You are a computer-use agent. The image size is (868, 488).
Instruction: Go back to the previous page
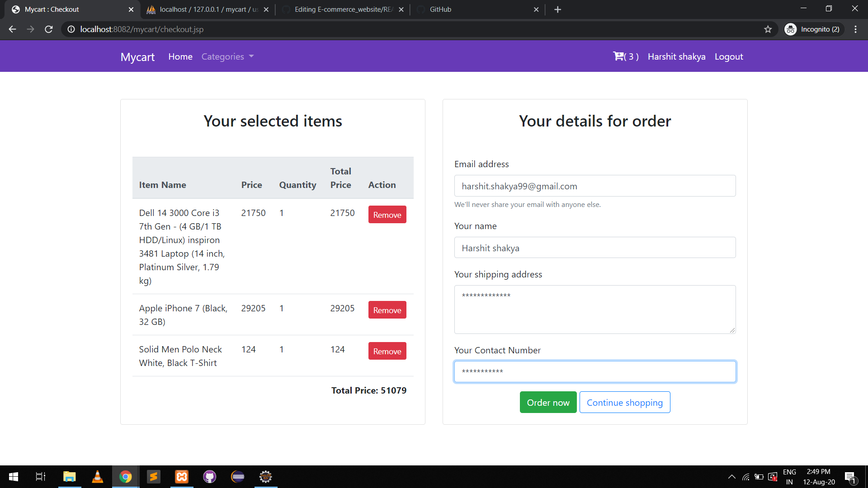[12, 29]
